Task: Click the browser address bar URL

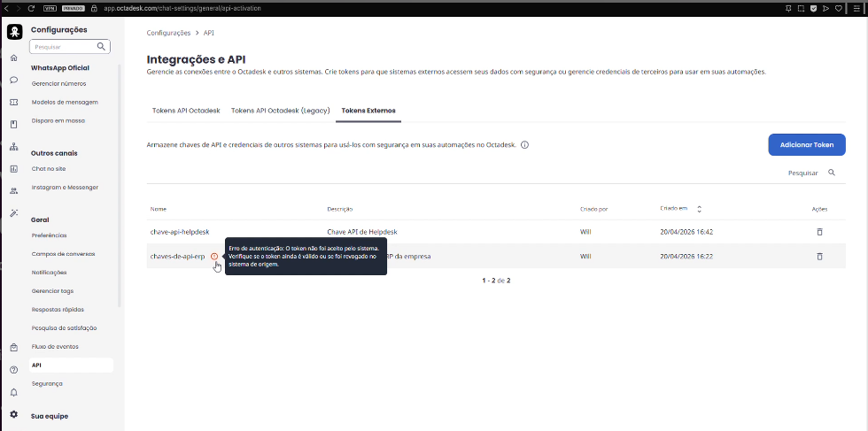Action: pos(182,8)
